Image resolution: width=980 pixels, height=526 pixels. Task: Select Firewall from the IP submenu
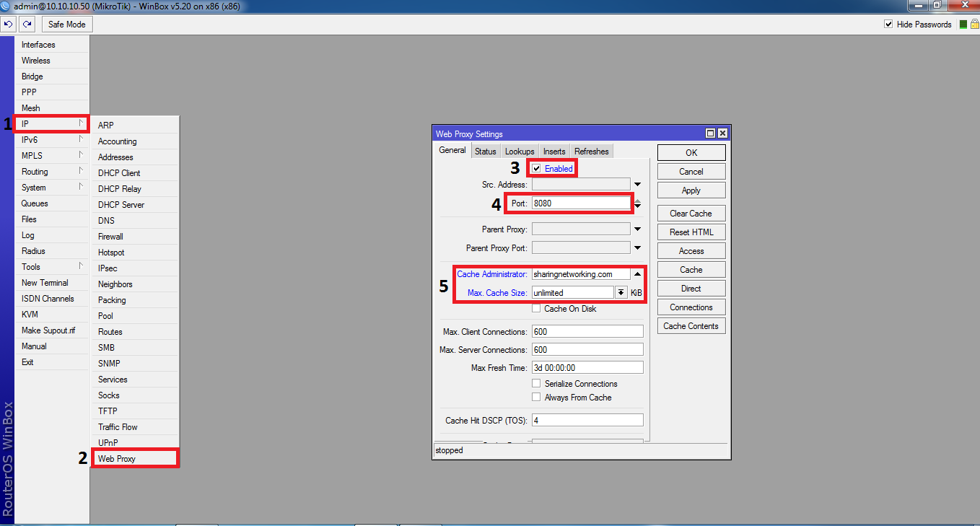tap(110, 236)
